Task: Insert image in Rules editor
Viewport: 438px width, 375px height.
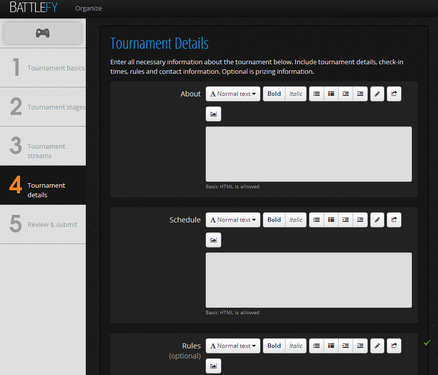Action: tap(213, 366)
